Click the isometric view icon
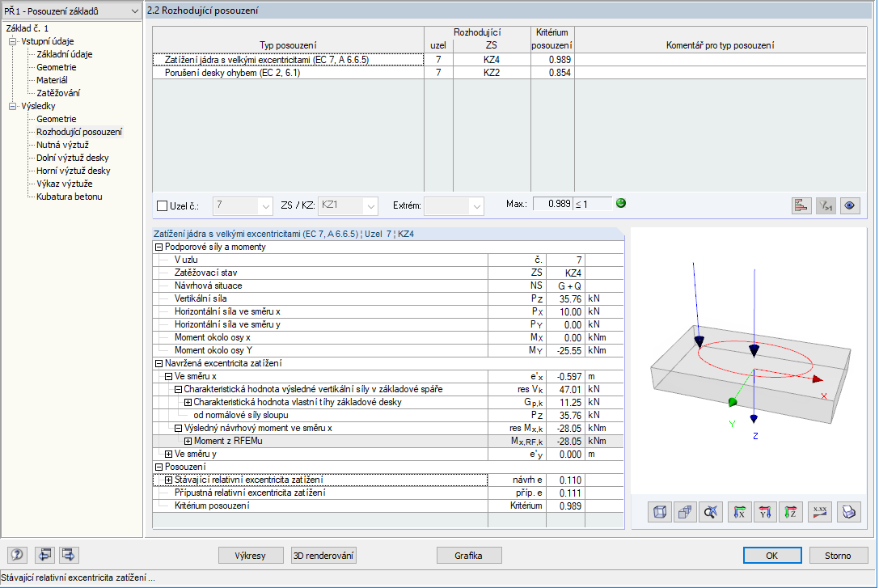The width and height of the screenshot is (879, 588). 660,512
